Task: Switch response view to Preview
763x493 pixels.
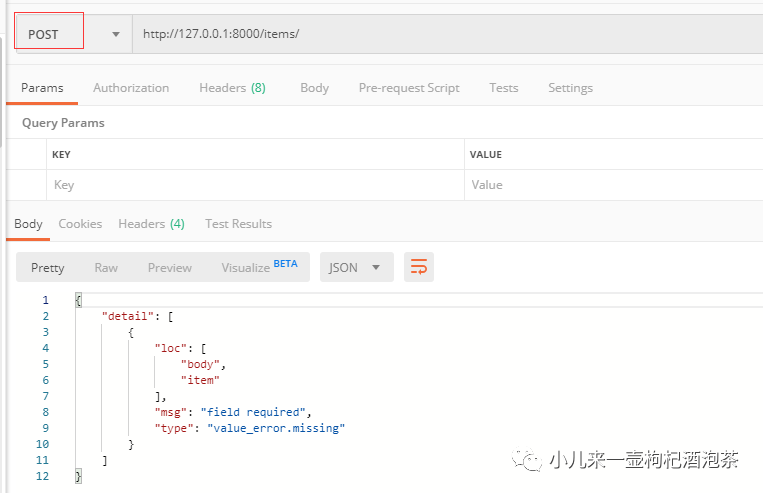Action: [x=170, y=267]
